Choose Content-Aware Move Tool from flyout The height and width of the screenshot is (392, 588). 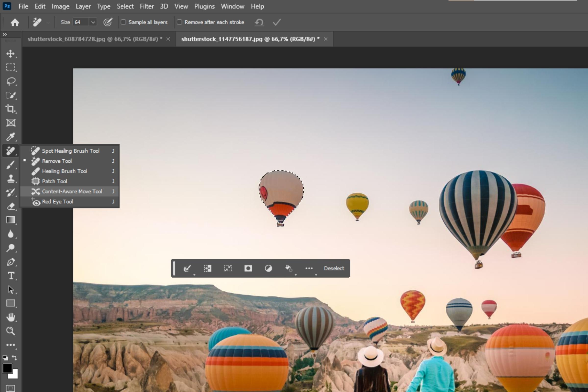pyautogui.click(x=72, y=191)
